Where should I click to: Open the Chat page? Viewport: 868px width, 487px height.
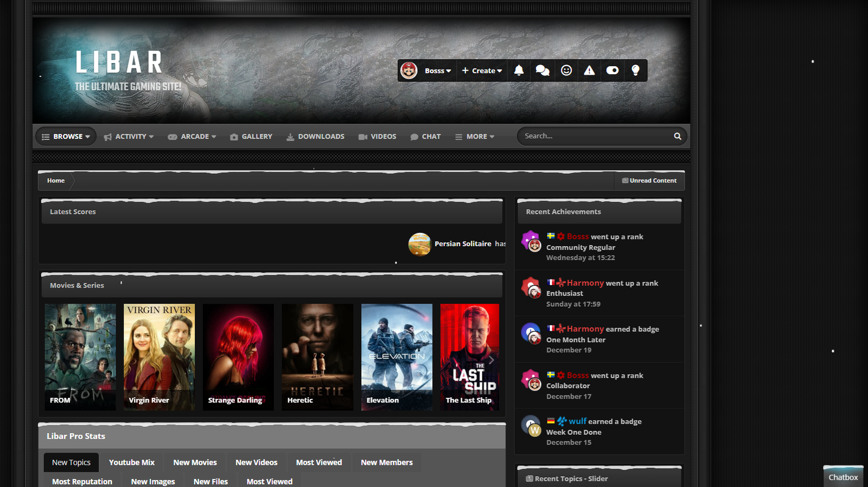click(425, 137)
